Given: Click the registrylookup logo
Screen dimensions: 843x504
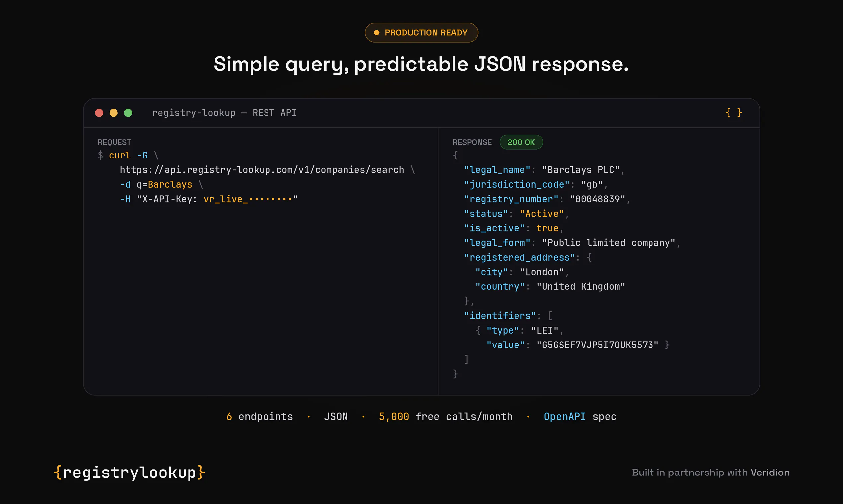Looking at the screenshot, I should [129, 472].
